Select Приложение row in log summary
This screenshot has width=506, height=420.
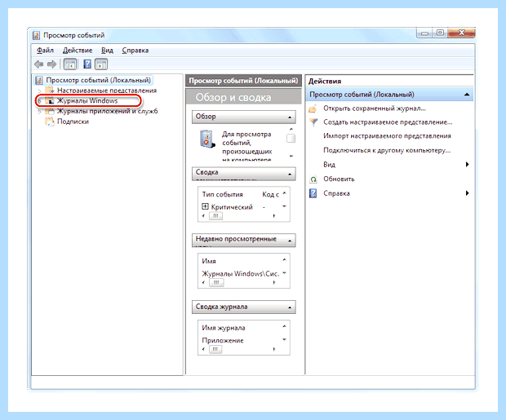click(223, 341)
